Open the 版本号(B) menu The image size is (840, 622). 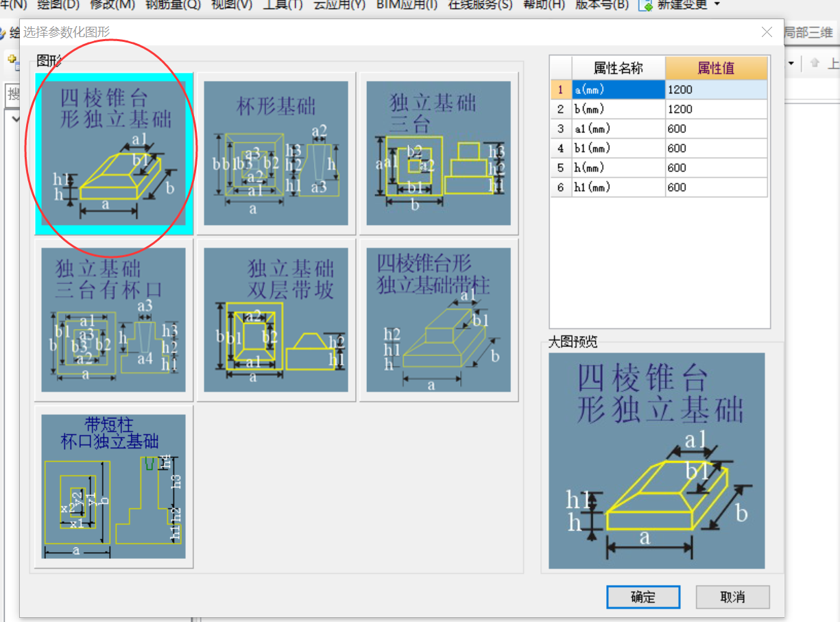click(x=601, y=5)
